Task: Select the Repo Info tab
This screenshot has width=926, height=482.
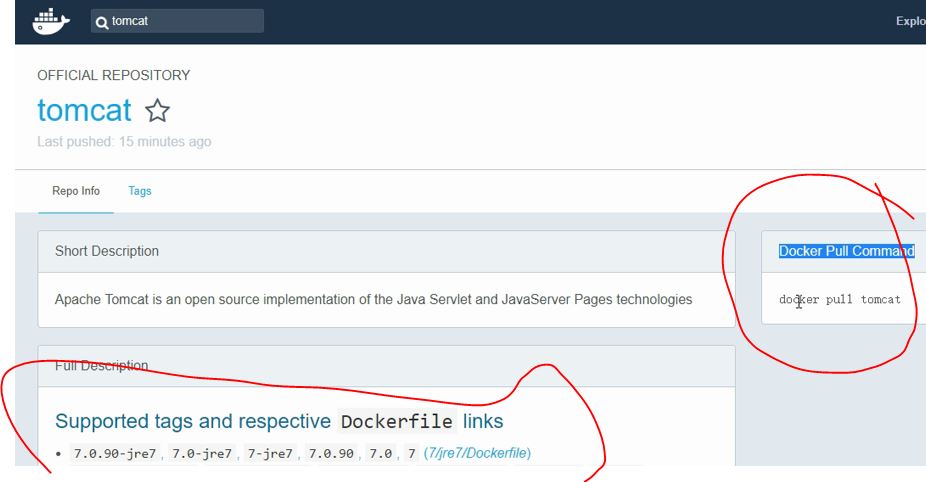Action: click(76, 191)
